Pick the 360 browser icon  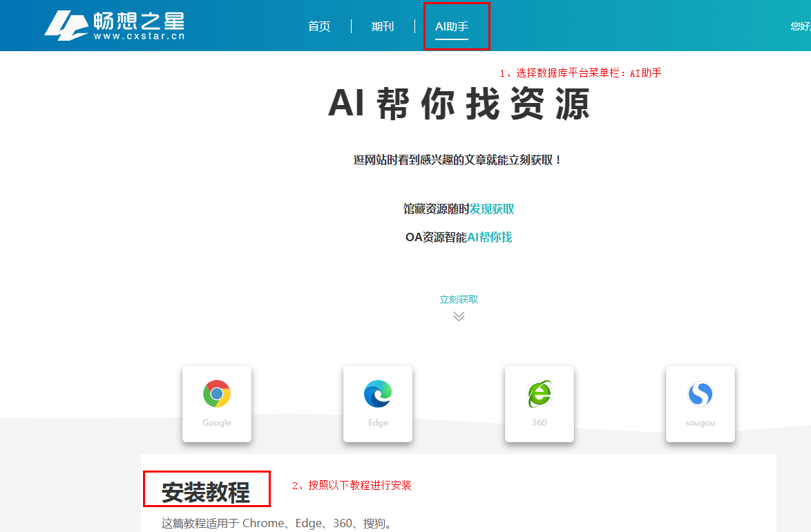[540, 394]
